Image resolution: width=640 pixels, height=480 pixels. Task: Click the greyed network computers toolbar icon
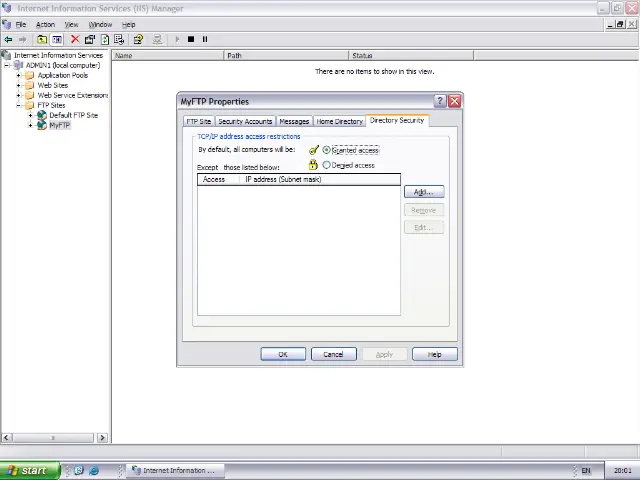[157, 40]
